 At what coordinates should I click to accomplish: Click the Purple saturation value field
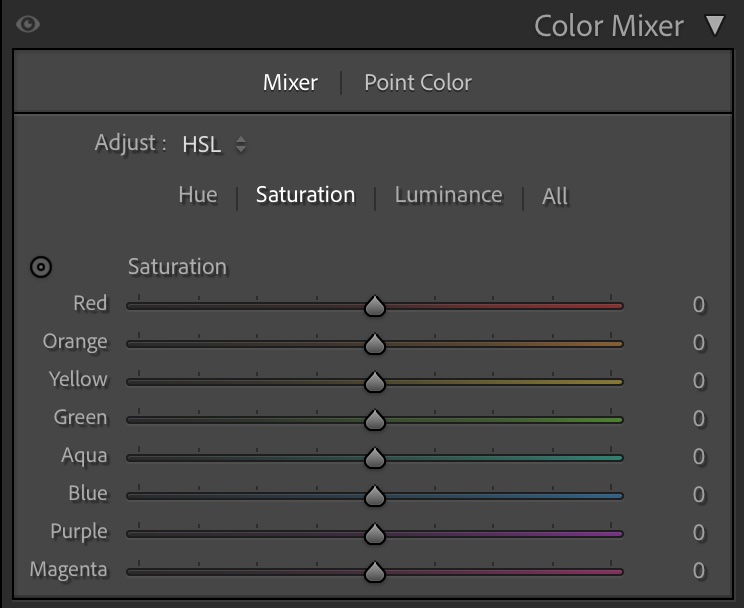tap(698, 533)
